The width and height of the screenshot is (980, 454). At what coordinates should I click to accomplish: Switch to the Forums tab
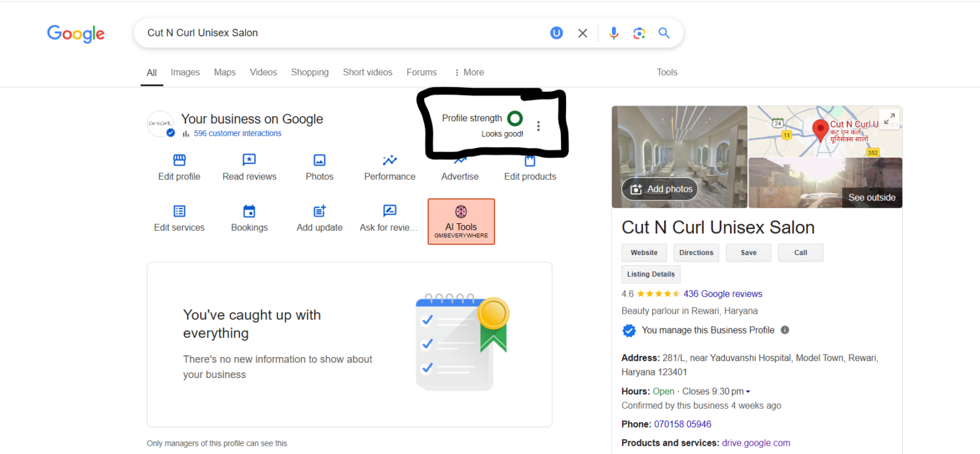(422, 72)
